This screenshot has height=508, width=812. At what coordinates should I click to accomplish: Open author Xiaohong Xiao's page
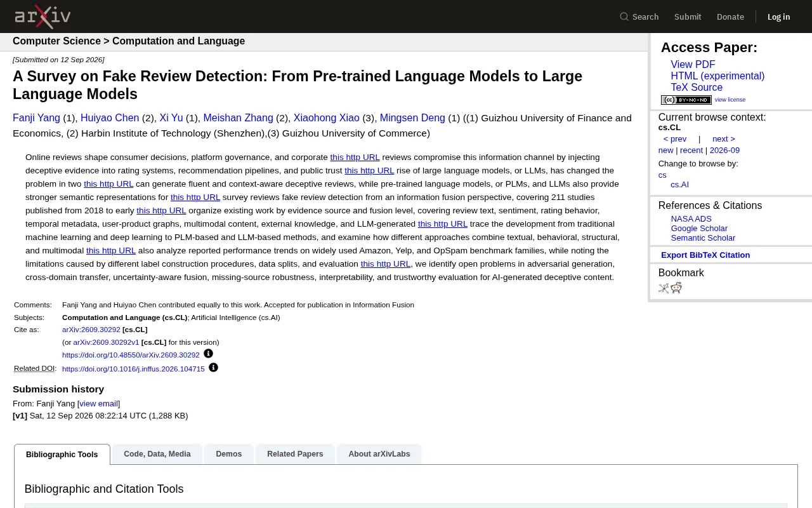326,118
